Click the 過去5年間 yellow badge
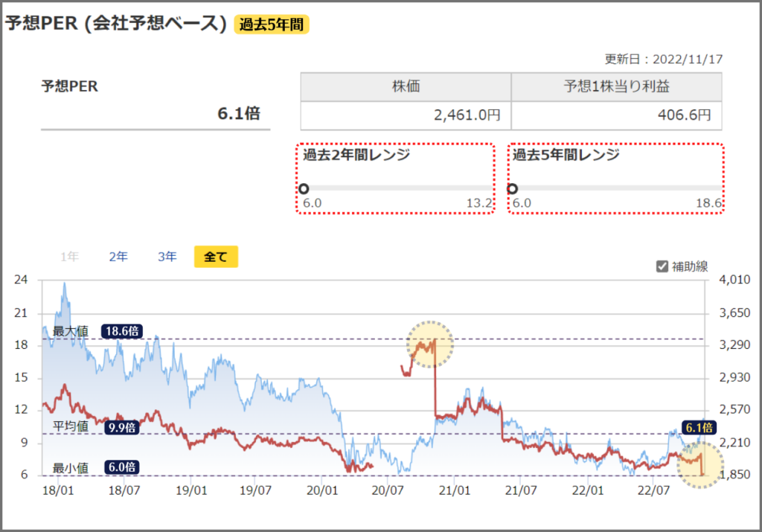This screenshot has height=532, width=762. (x=272, y=25)
